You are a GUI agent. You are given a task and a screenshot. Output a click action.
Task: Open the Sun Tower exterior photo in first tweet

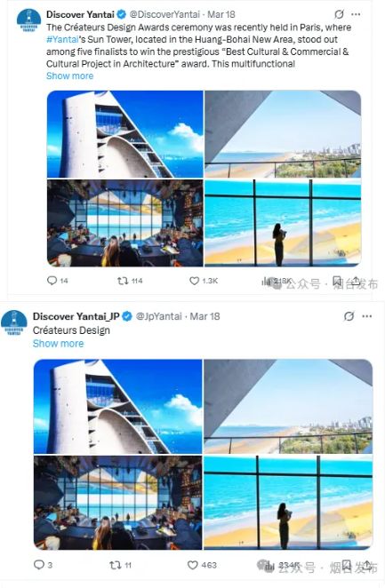point(125,134)
